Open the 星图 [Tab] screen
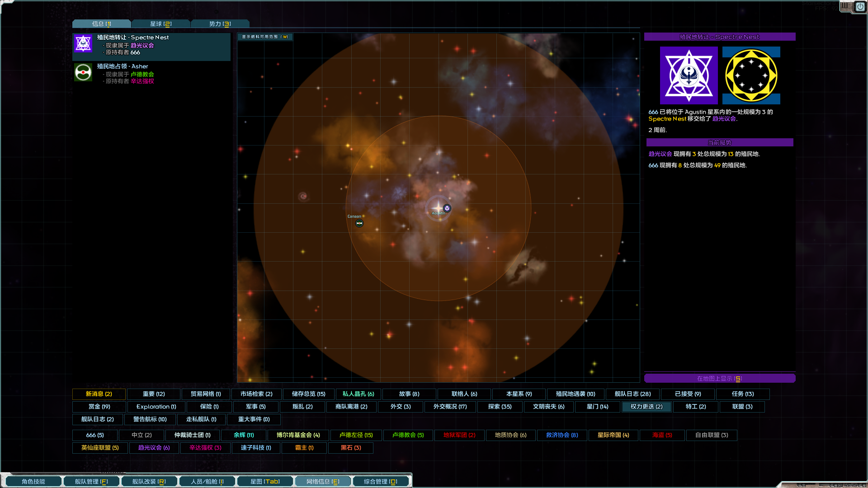Viewport: 868px width, 488px height. pos(265,481)
